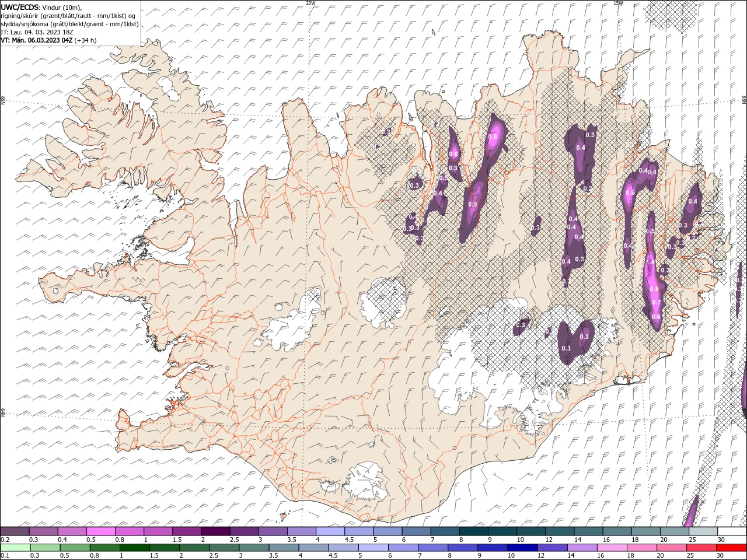Click the '1.4' snowfall value on map
This screenshot has width=747, height=560.
[x=650, y=262]
